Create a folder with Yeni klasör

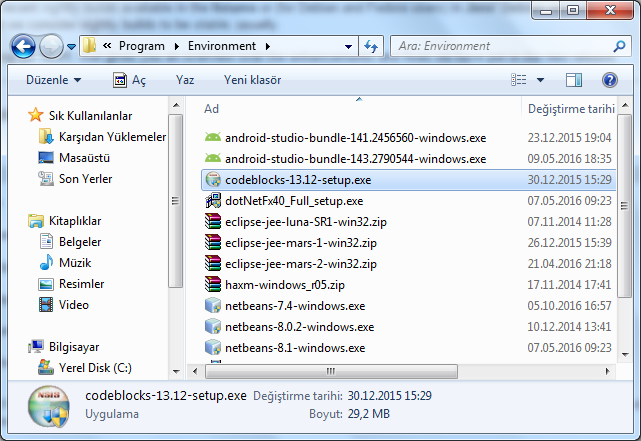point(252,80)
